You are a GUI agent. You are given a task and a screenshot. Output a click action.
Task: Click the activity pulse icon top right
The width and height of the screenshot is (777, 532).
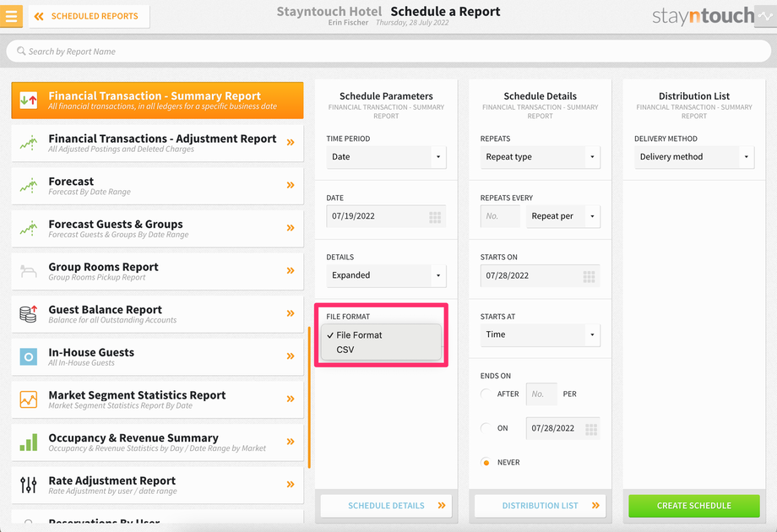click(x=765, y=16)
